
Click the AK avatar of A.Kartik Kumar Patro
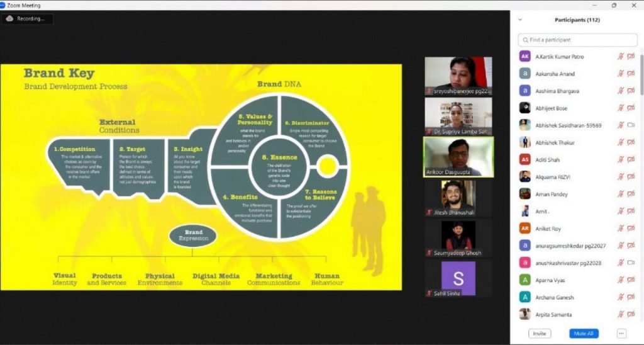[525, 56]
